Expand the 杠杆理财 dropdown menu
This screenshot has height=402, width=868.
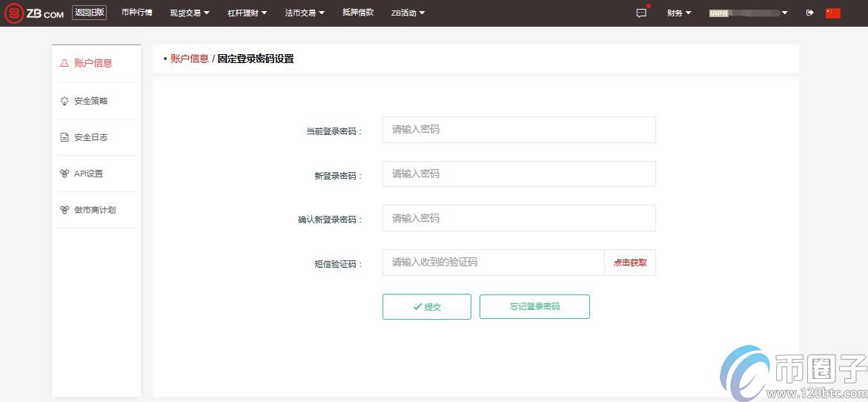pyautogui.click(x=247, y=13)
